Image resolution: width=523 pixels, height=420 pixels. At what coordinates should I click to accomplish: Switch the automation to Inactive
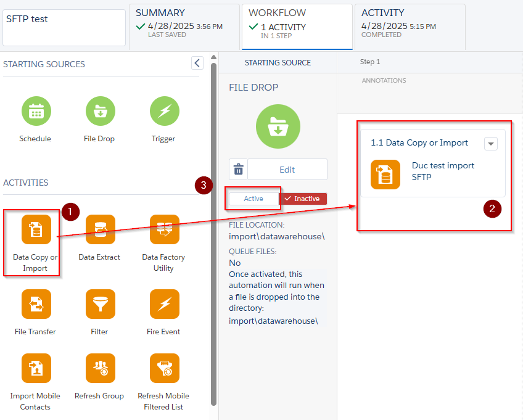pos(303,199)
